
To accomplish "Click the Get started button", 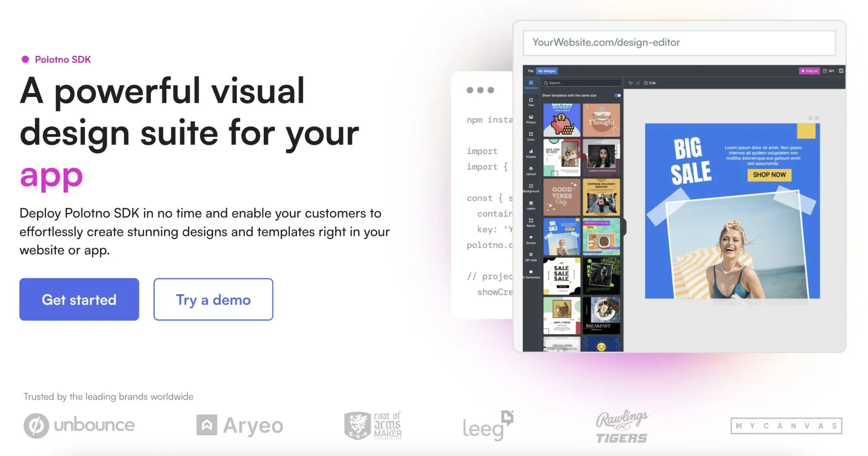I will pyautogui.click(x=79, y=299).
